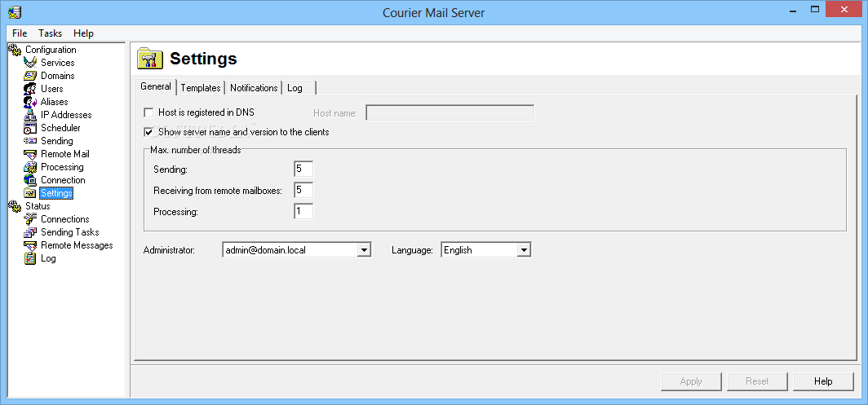Click the Sending Tasks icon
The height and width of the screenshot is (405, 868).
pyautogui.click(x=30, y=232)
